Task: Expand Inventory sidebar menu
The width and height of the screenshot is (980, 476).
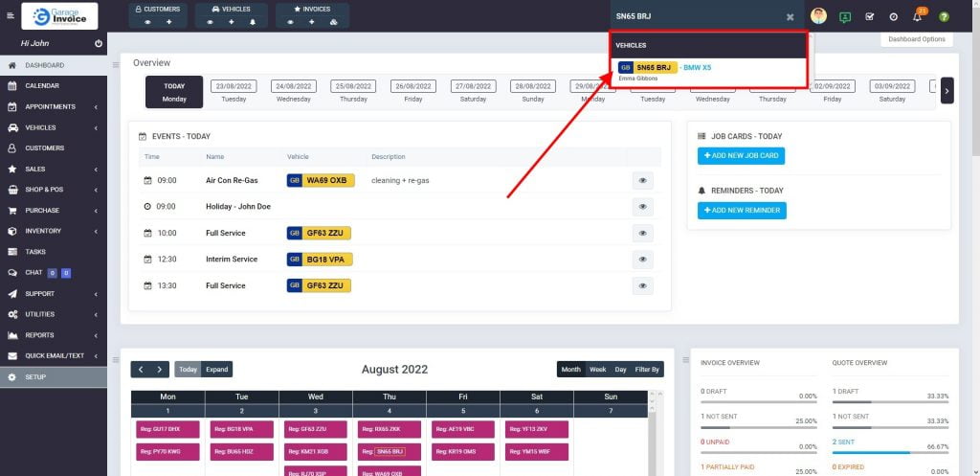Action: click(54, 231)
